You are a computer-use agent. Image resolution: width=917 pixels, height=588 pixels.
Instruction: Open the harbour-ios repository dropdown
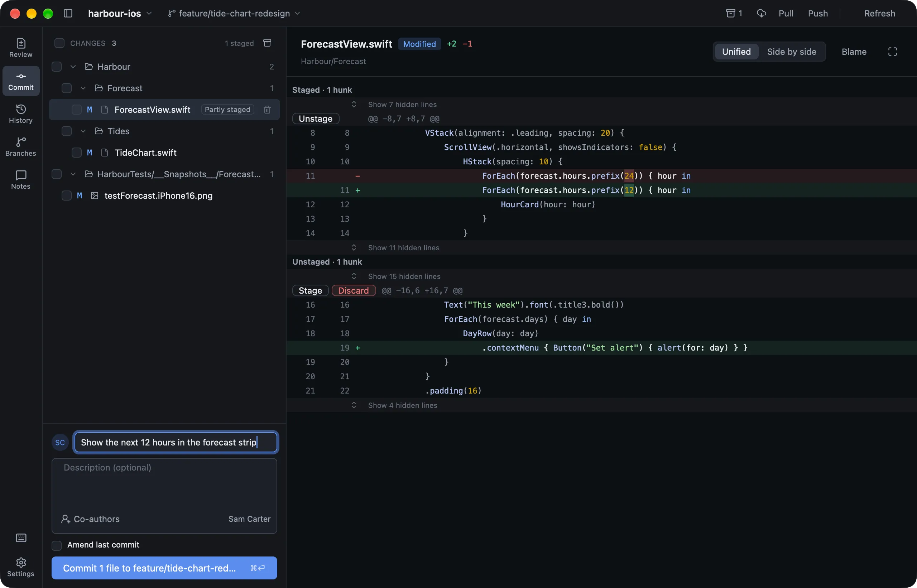120,13
